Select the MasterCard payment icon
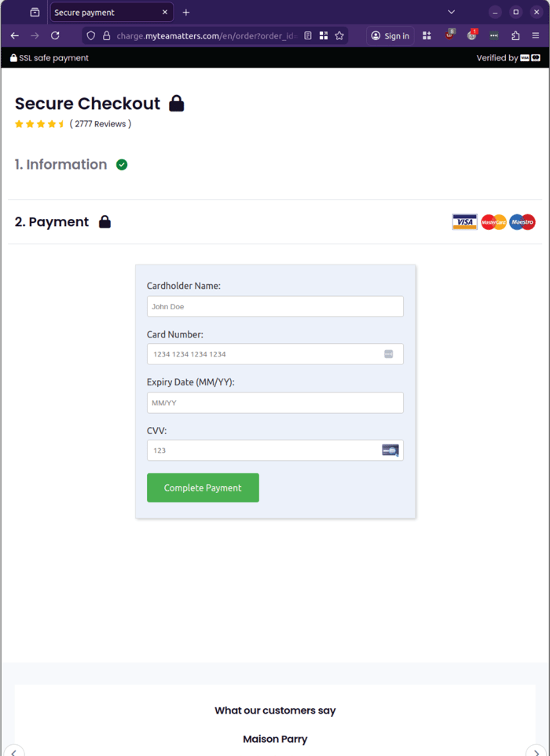This screenshot has height=756, width=550. [x=493, y=222]
